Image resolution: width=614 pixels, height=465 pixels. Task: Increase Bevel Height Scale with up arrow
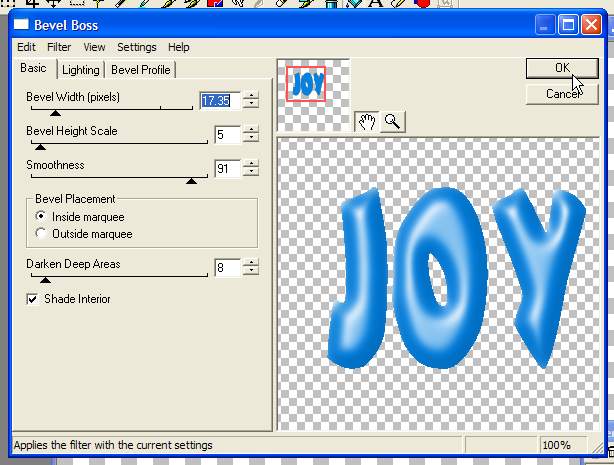pos(251,130)
